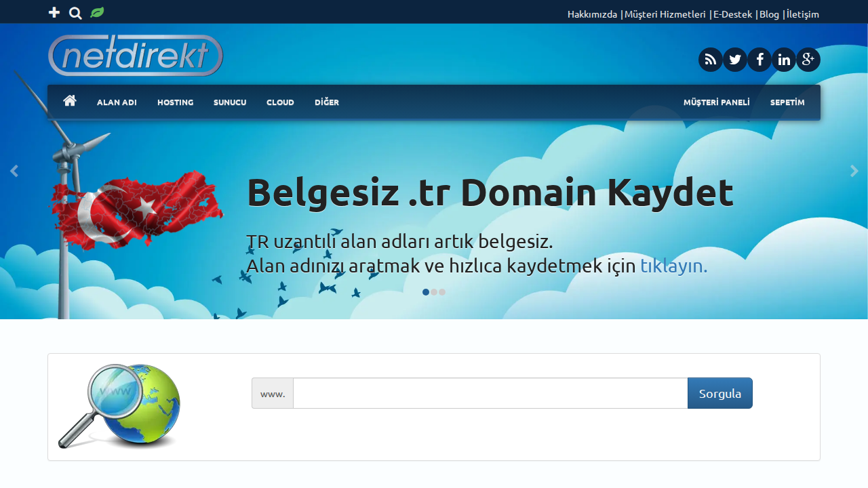Screen dimensions: 868x488
Task: Open the Google Plus icon
Action: tap(808, 60)
